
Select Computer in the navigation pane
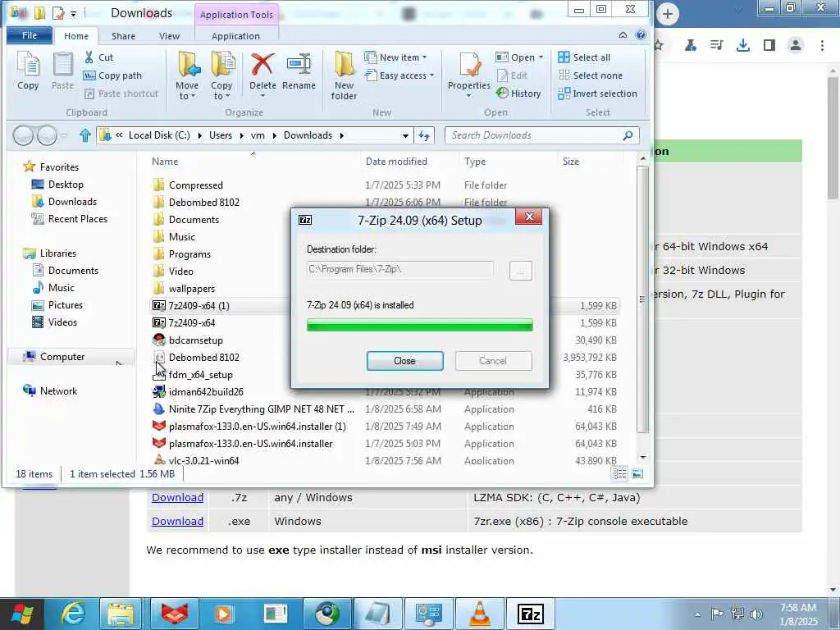(x=62, y=357)
